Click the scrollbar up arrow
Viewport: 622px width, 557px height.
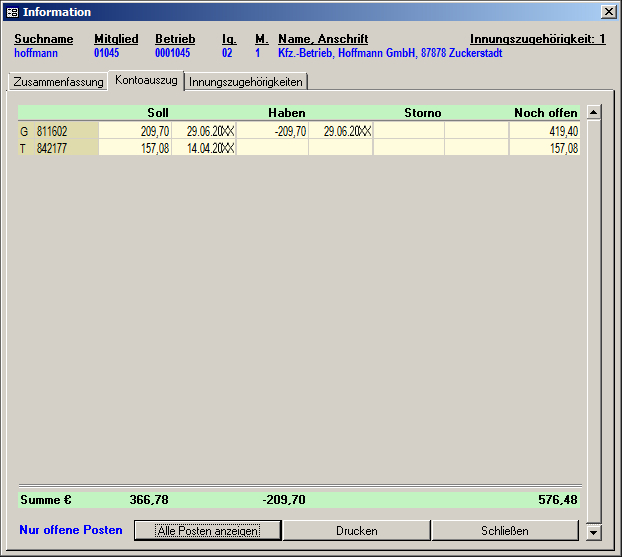pos(593,112)
